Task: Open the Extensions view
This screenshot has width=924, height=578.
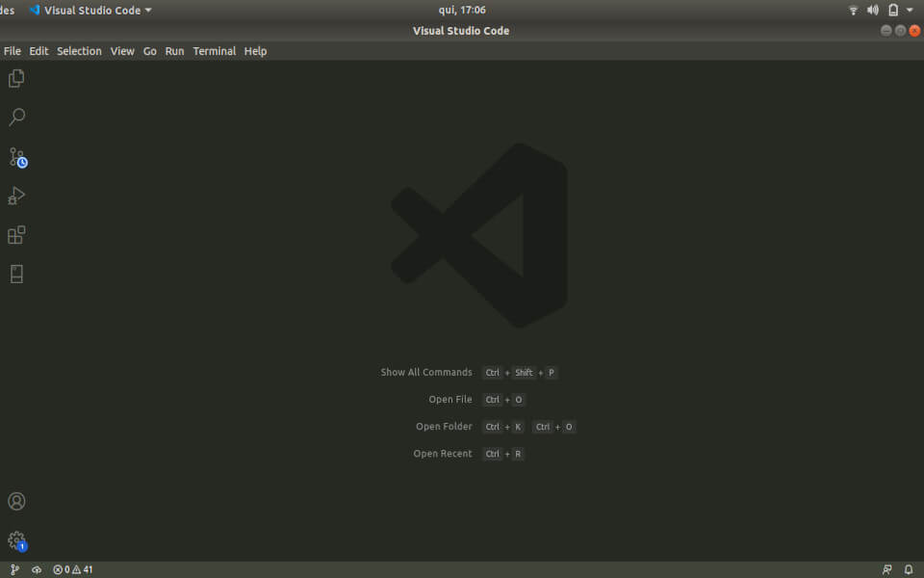Action: tap(16, 235)
